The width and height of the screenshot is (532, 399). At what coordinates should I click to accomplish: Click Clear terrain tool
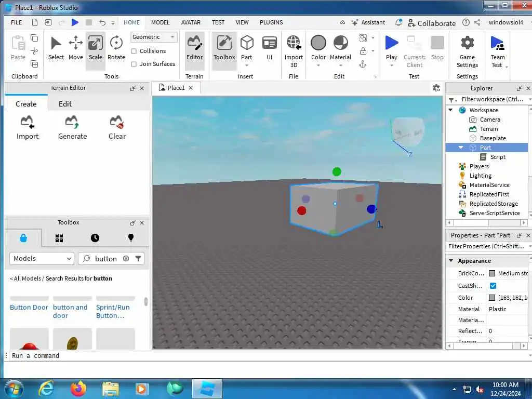click(117, 128)
